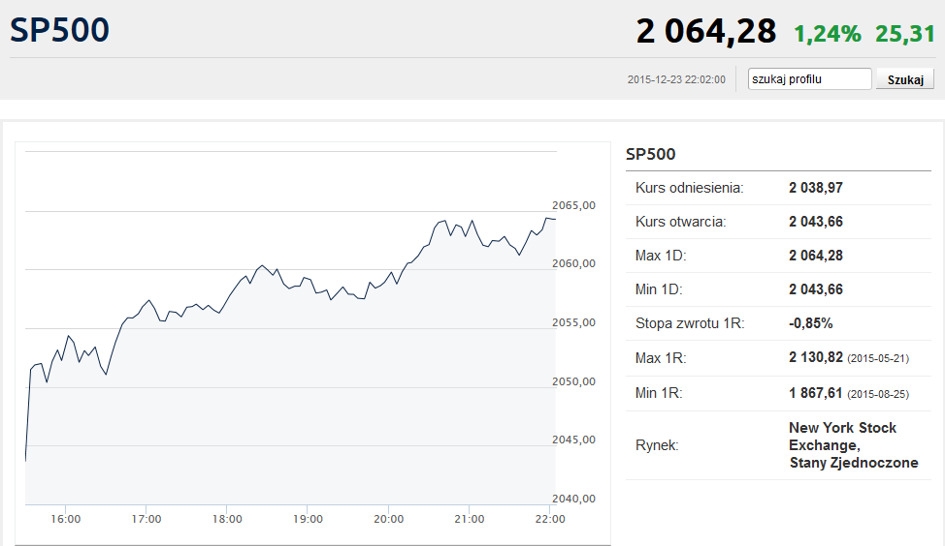Click the 22:00 label on the time axis

550,519
